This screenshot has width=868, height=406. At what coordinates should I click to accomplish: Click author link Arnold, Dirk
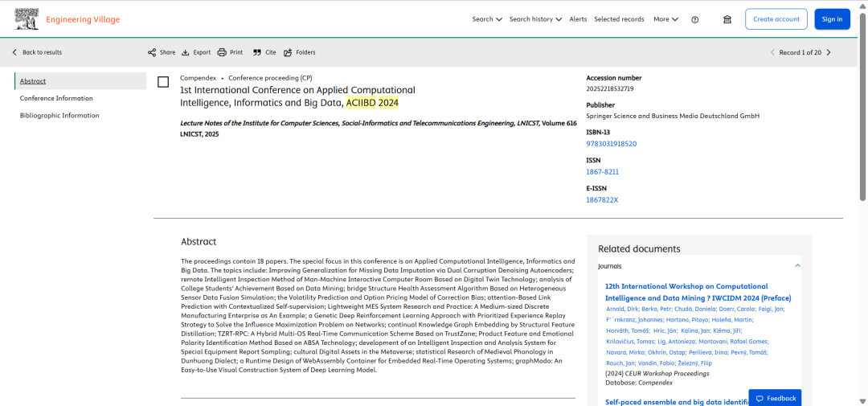pos(620,309)
